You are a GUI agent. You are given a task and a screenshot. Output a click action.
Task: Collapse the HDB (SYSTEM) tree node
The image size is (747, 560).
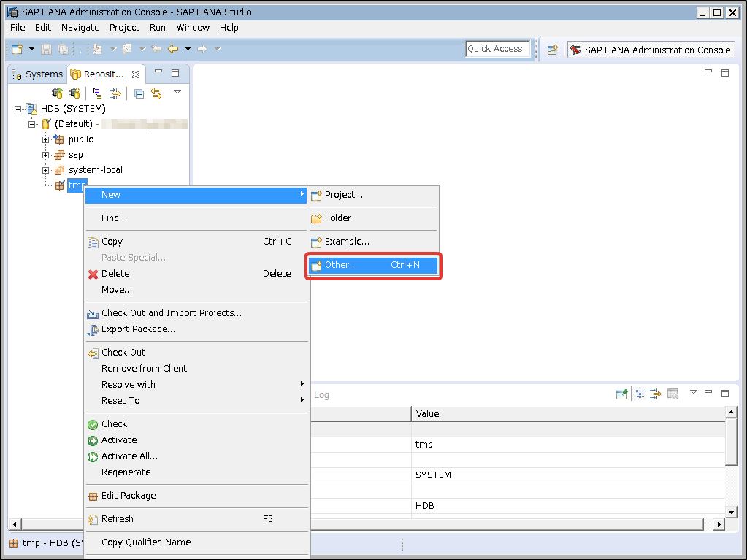[18, 109]
